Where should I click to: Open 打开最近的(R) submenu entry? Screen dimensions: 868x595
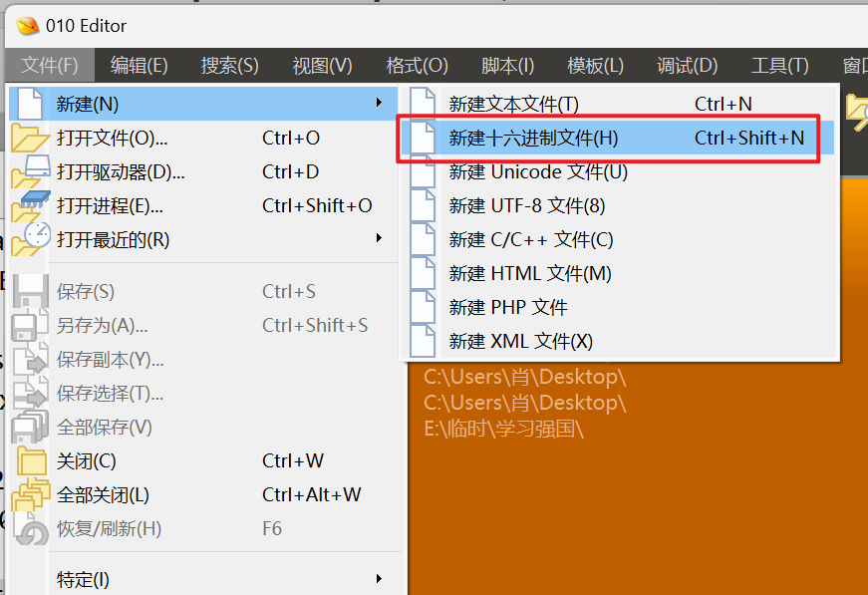point(203,239)
